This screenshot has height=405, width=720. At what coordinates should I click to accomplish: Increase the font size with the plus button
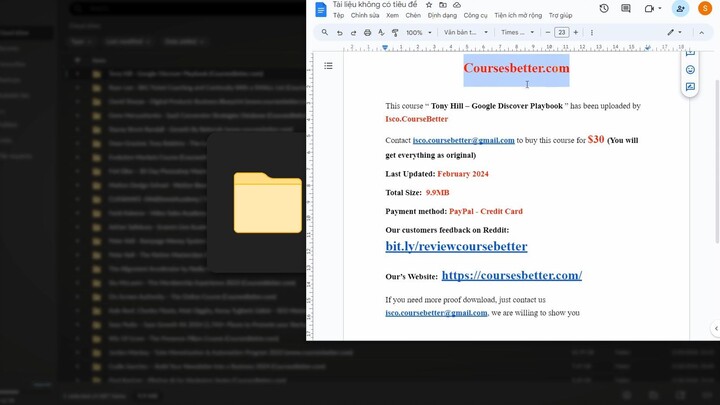pyautogui.click(x=575, y=33)
